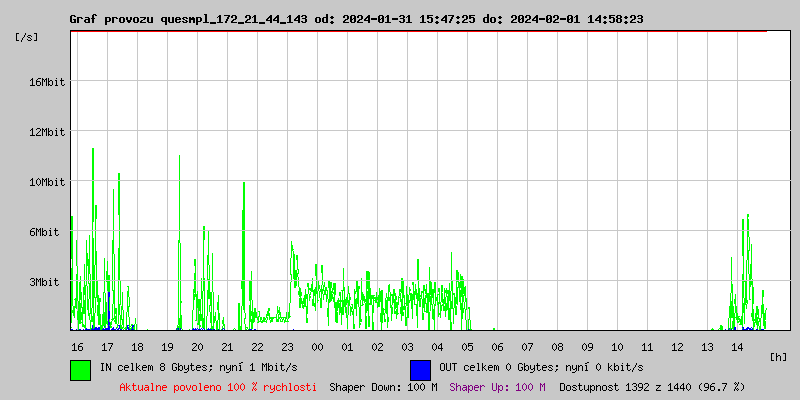Click the red 'Aktualne povoleno 100 % rychlosti' text
This screenshot has height=400, width=800.
click(x=218, y=387)
